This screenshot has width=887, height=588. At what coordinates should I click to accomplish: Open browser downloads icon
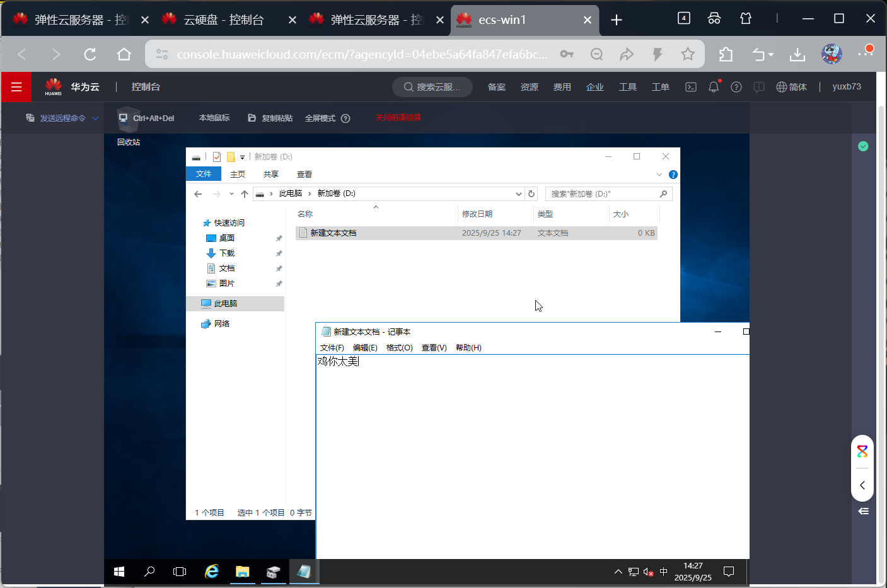797,54
